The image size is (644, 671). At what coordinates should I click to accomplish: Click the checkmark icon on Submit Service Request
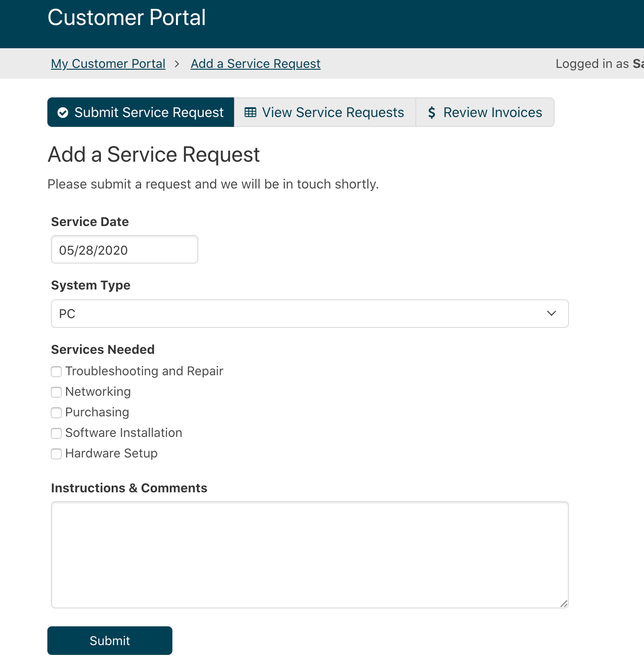point(63,113)
